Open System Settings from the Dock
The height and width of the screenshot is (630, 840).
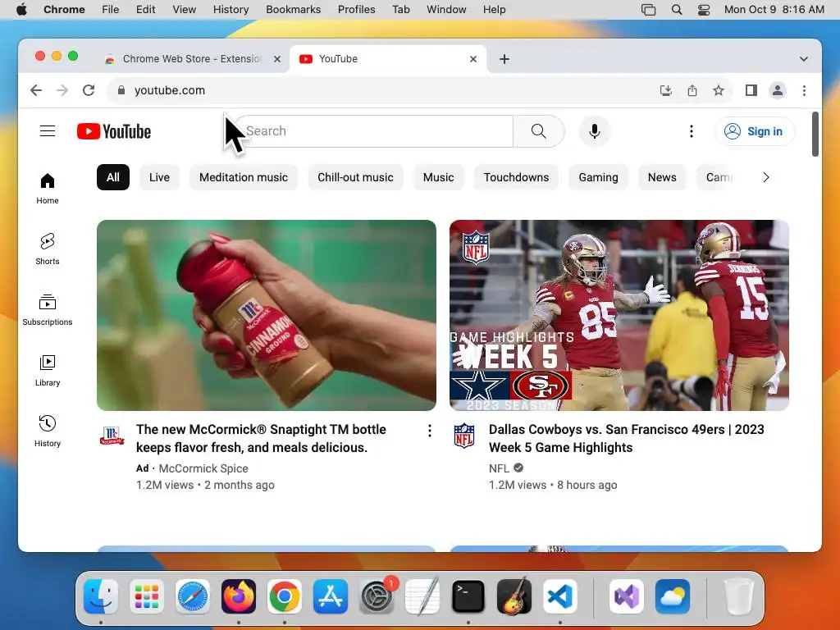coord(376,596)
